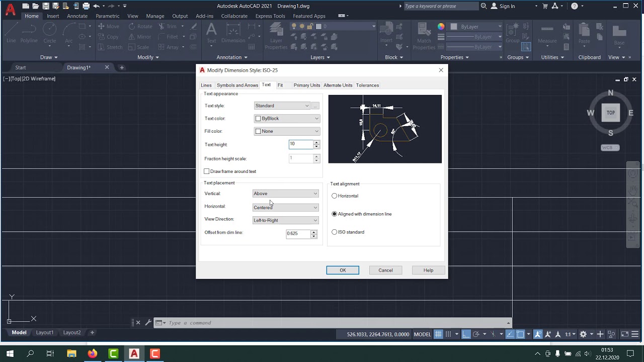644x362 pixels.
Task: Click the Save icon in quick access toolbar
Action: 46,6
